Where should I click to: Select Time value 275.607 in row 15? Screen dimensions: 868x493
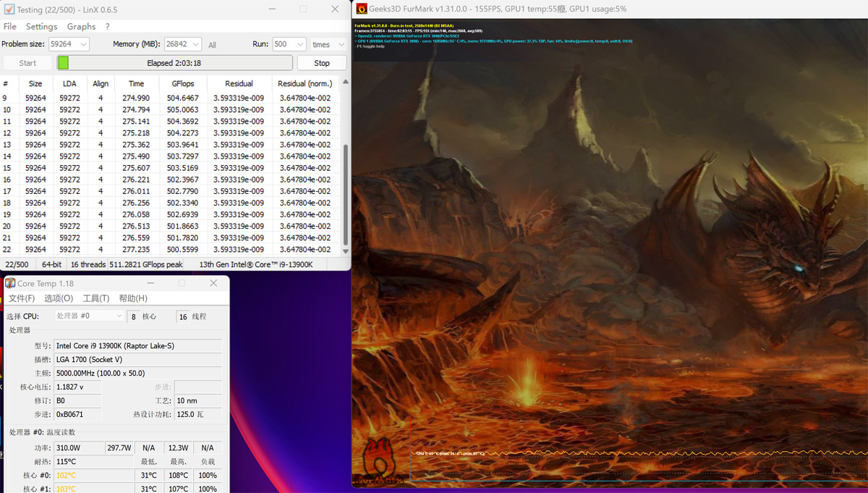click(136, 167)
